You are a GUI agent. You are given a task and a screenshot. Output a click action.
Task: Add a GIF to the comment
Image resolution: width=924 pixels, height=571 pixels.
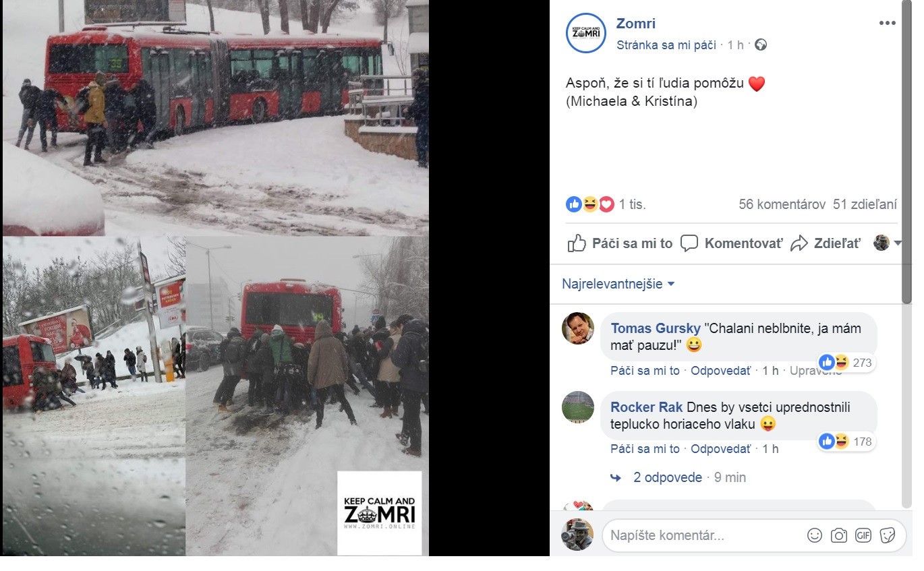(x=863, y=535)
